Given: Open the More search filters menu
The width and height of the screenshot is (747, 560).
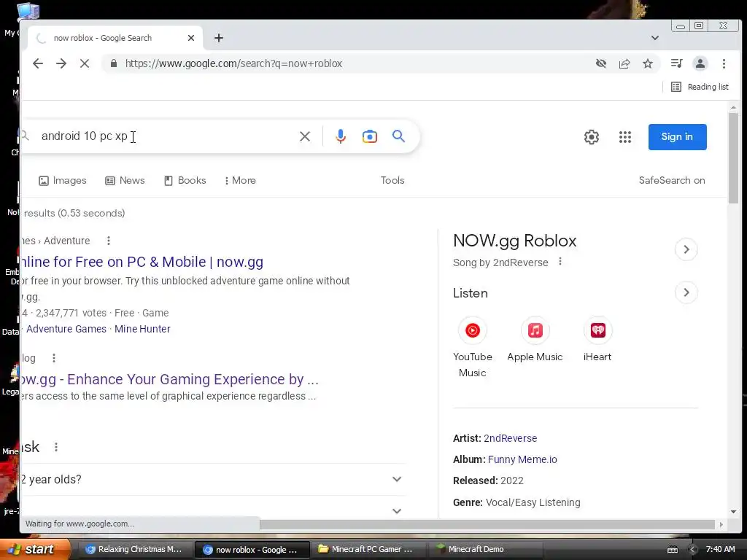Looking at the screenshot, I should (x=240, y=181).
